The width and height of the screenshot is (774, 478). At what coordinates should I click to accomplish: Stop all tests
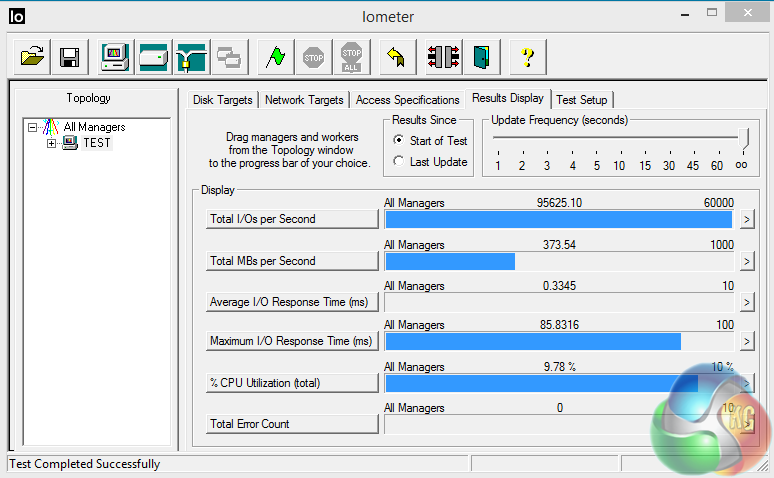tap(351, 57)
